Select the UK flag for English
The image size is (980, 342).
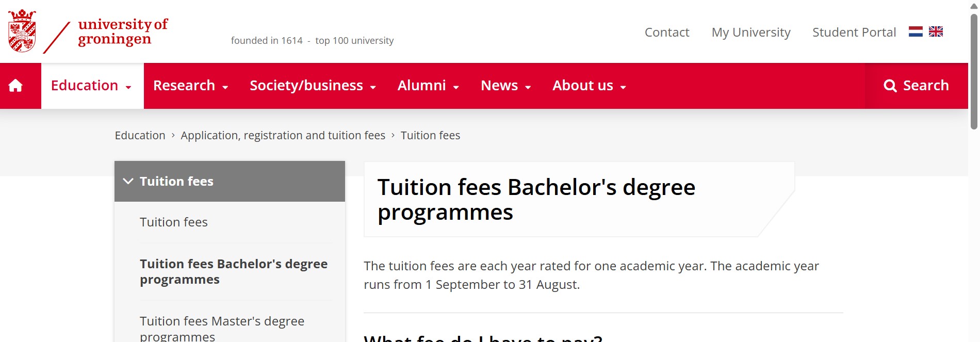click(936, 32)
